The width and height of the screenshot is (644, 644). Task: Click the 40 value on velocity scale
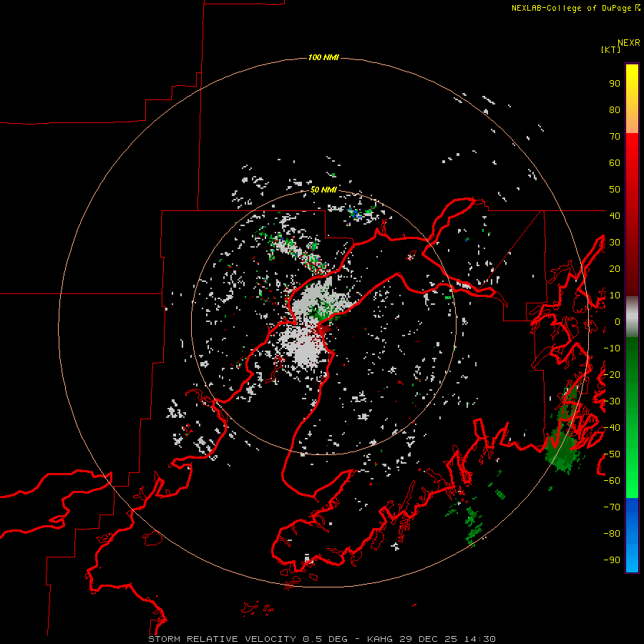point(615,215)
